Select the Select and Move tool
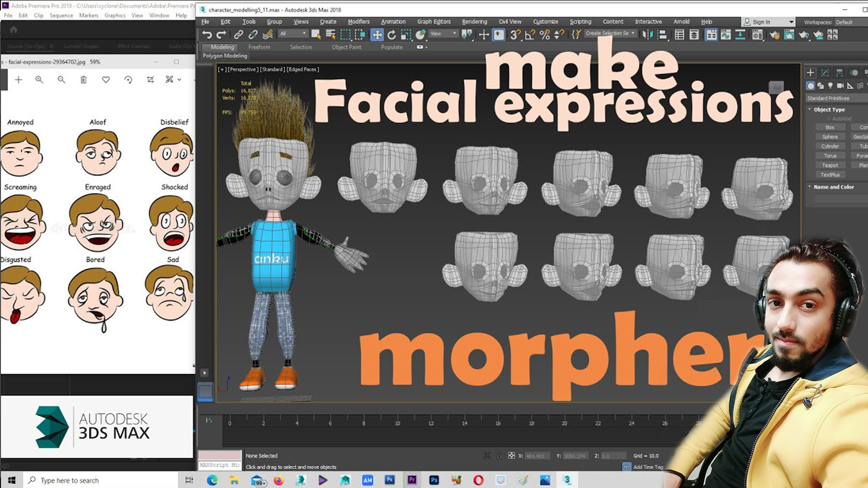Screen dimensions: 868x488 [x=377, y=35]
